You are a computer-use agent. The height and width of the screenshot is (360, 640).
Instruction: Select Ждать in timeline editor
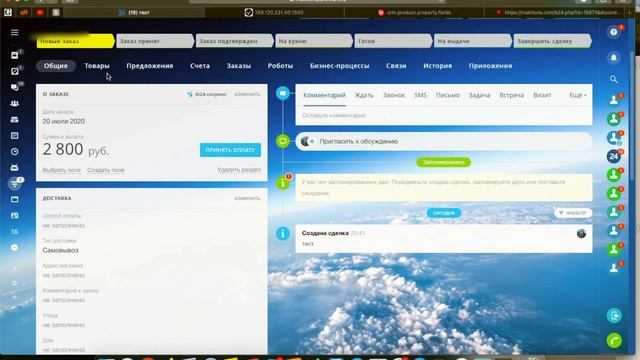(364, 95)
